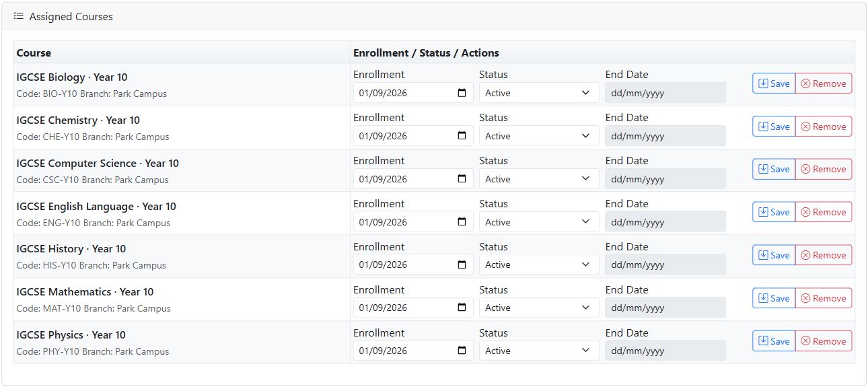Viewport: 868px width, 389px height.
Task: Click End Date field for IGCSE Computer Science
Action: (x=665, y=179)
